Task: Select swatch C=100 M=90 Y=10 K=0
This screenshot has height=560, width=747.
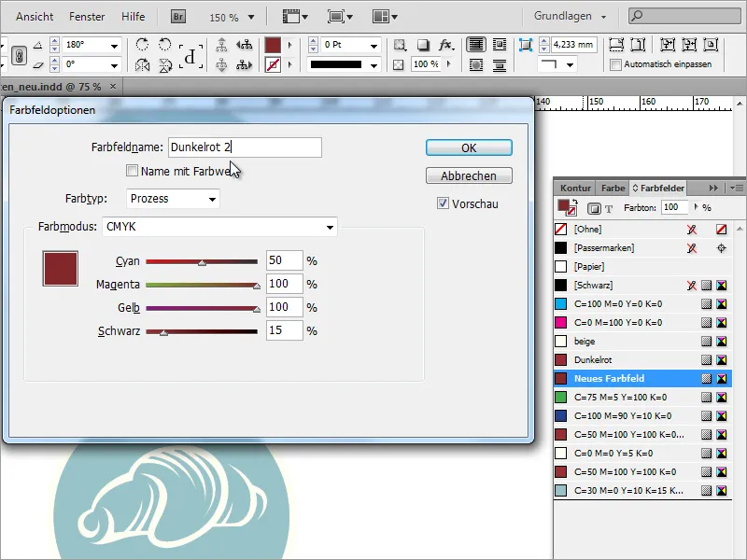Action: 642,415
